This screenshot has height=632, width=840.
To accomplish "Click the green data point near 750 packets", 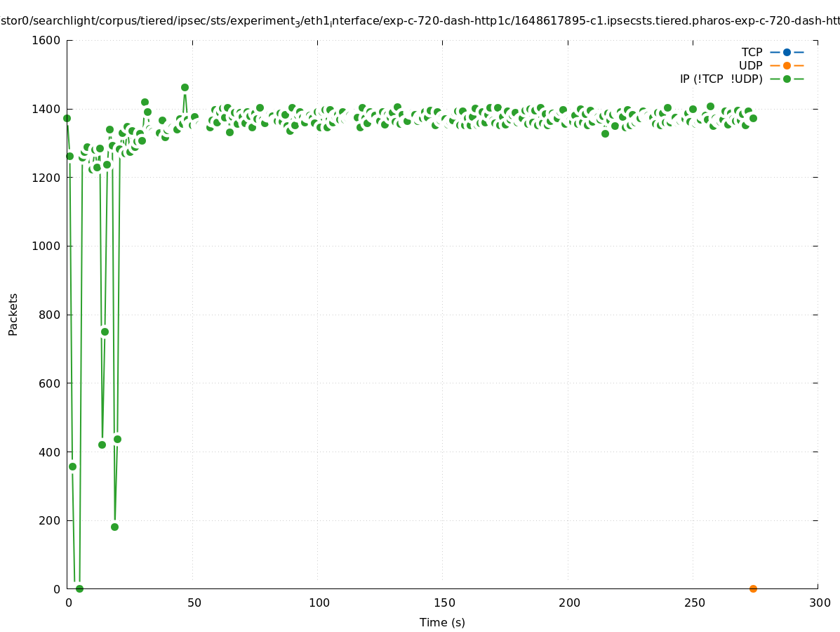I will (x=105, y=331).
